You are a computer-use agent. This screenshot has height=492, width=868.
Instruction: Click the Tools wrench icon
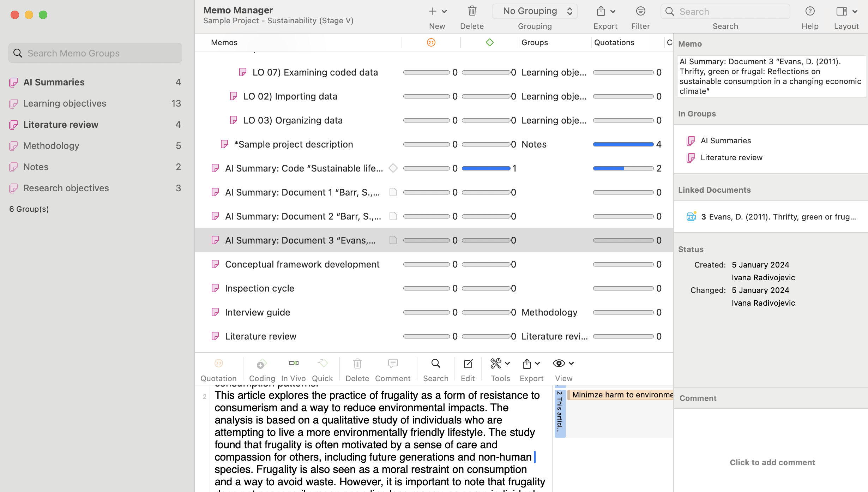click(496, 363)
